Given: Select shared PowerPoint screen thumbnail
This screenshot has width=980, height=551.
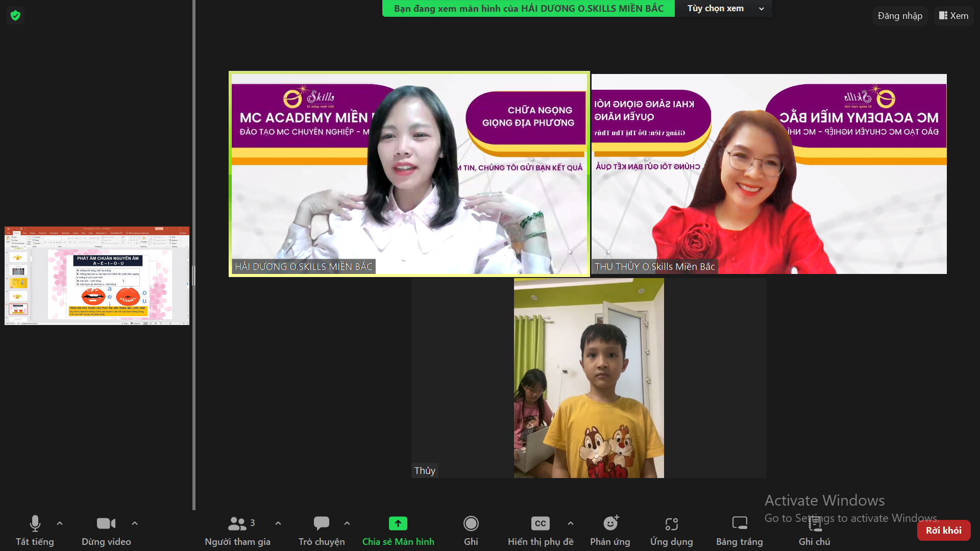Looking at the screenshot, I should pyautogui.click(x=97, y=275).
